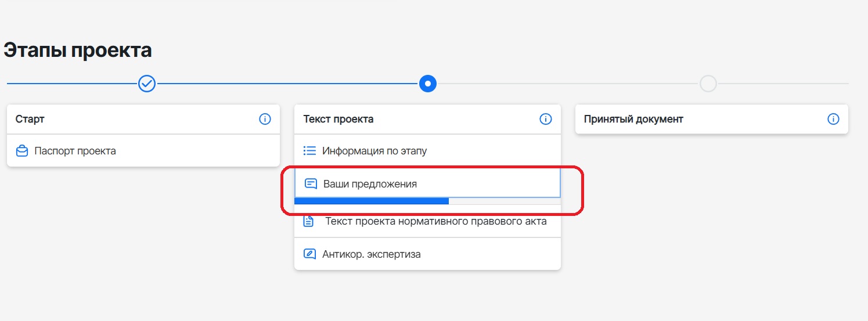Click the Принятый документ card title
This screenshot has height=321, width=868.
pyautogui.click(x=634, y=119)
